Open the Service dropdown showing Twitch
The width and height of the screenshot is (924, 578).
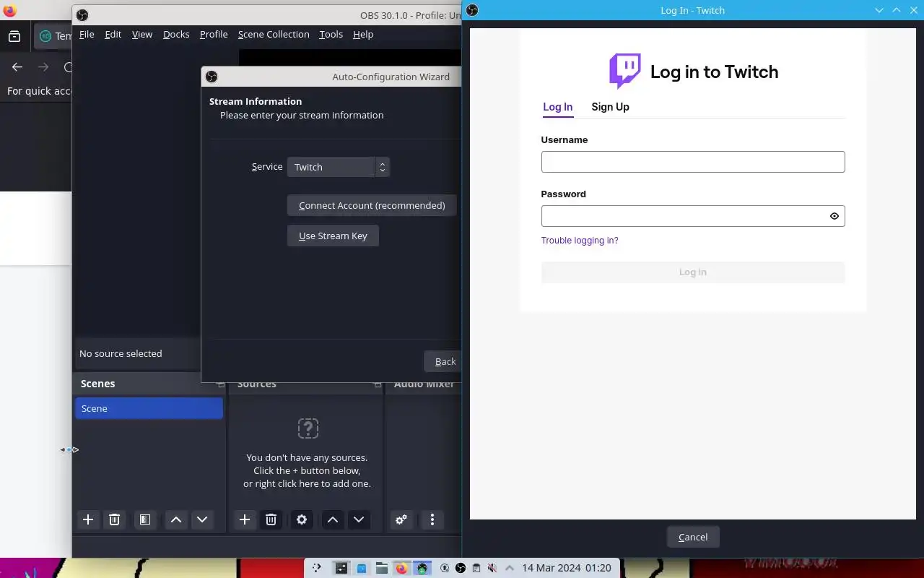339,167
